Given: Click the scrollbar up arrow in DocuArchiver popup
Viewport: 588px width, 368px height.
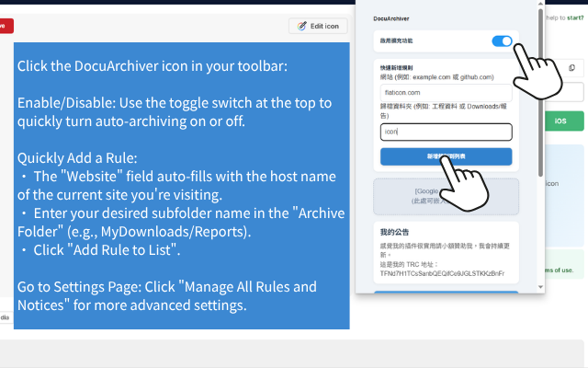Looking at the screenshot, I should click(x=540, y=4).
